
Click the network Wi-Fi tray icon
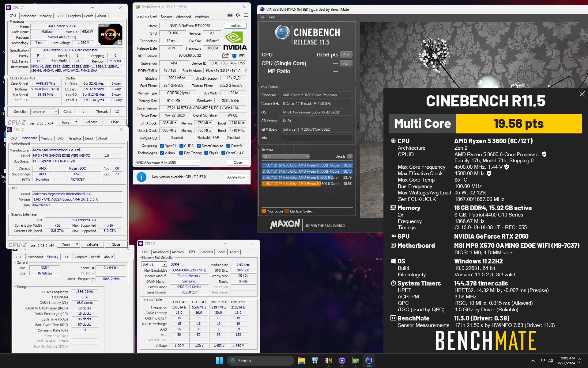coord(543,361)
